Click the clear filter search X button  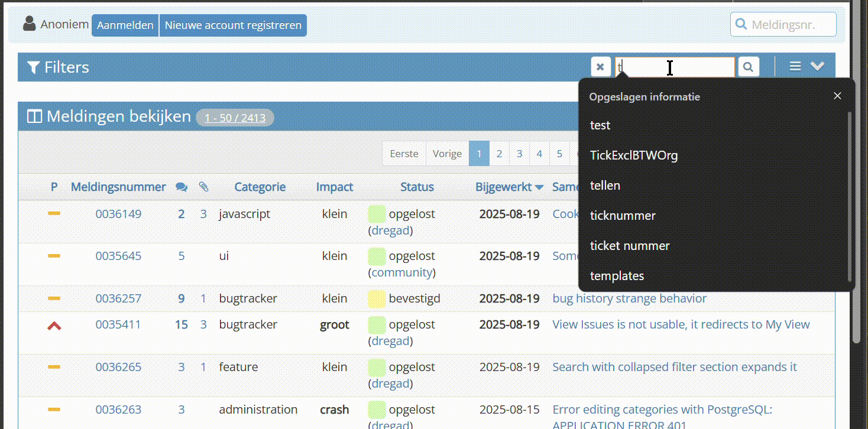(x=600, y=67)
